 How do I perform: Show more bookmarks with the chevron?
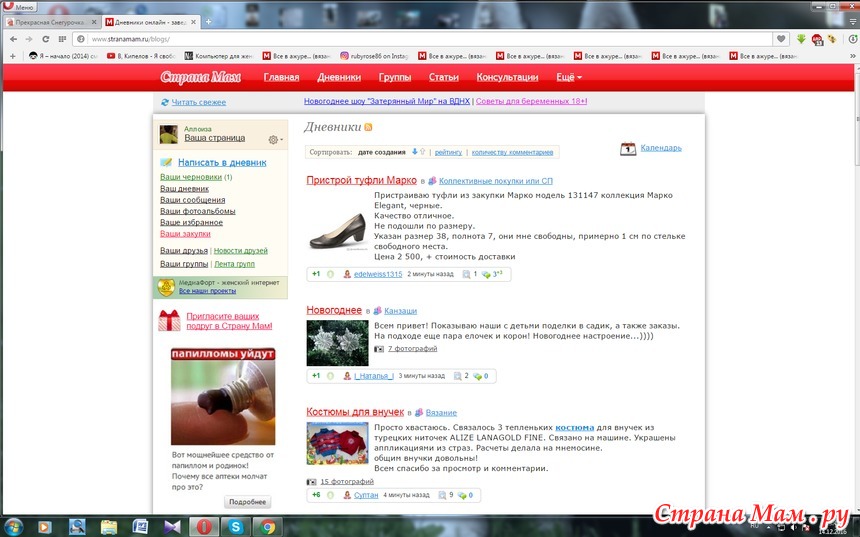click(853, 56)
